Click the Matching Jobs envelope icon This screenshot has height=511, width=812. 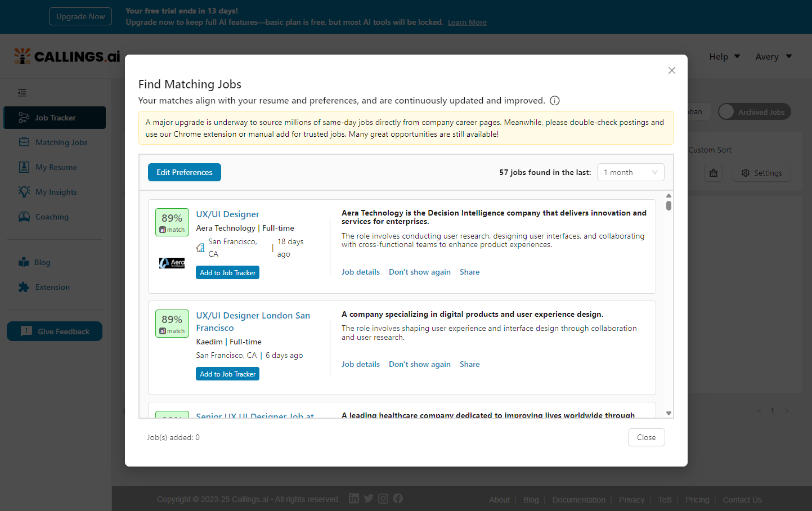[24, 142]
